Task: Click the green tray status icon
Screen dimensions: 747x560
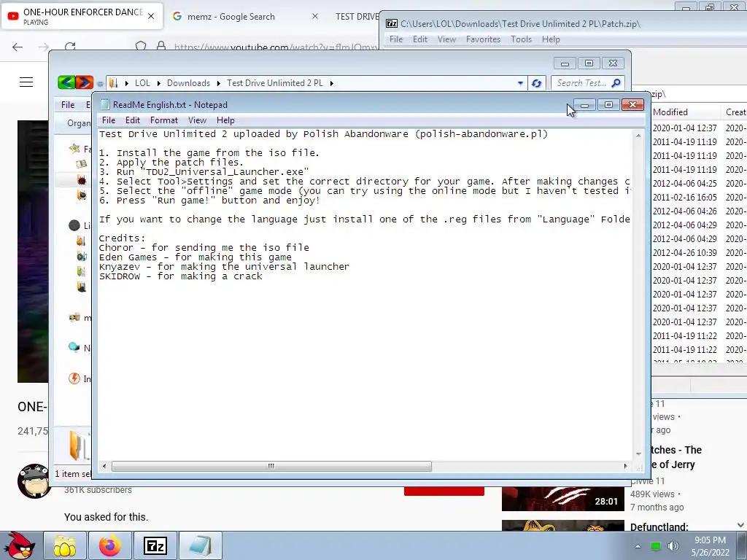Action: click(x=656, y=546)
